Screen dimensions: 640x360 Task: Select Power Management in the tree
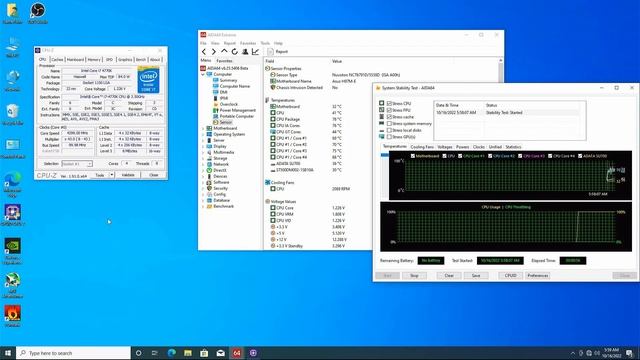click(x=238, y=110)
